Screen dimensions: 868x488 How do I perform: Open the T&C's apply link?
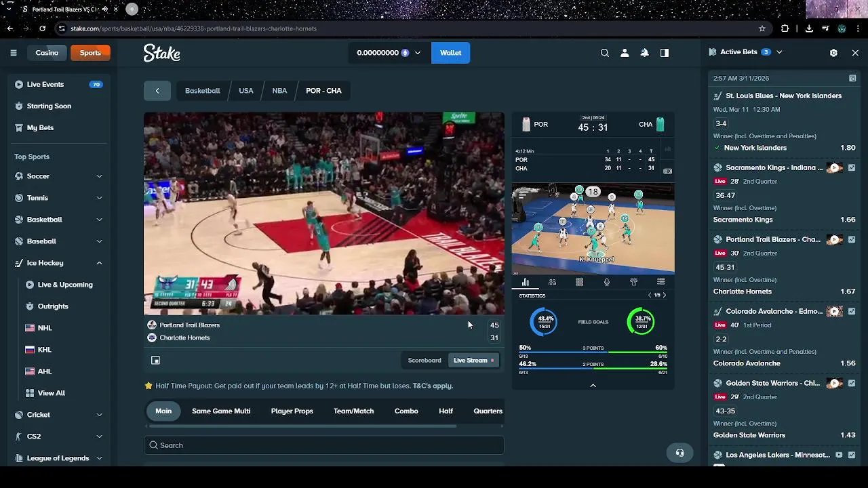point(433,386)
